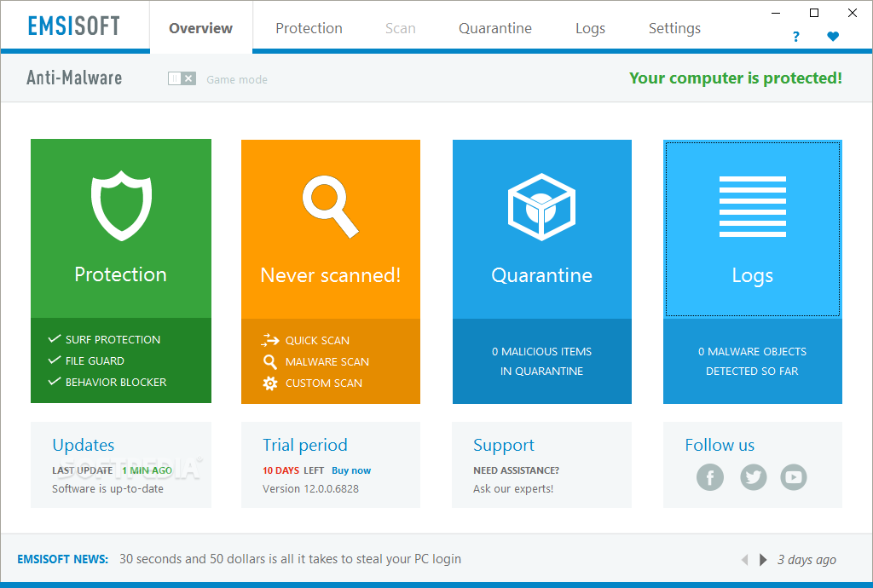Click Ask our experts! text
Viewport: 873px width, 588px height.
pyautogui.click(x=513, y=488)
